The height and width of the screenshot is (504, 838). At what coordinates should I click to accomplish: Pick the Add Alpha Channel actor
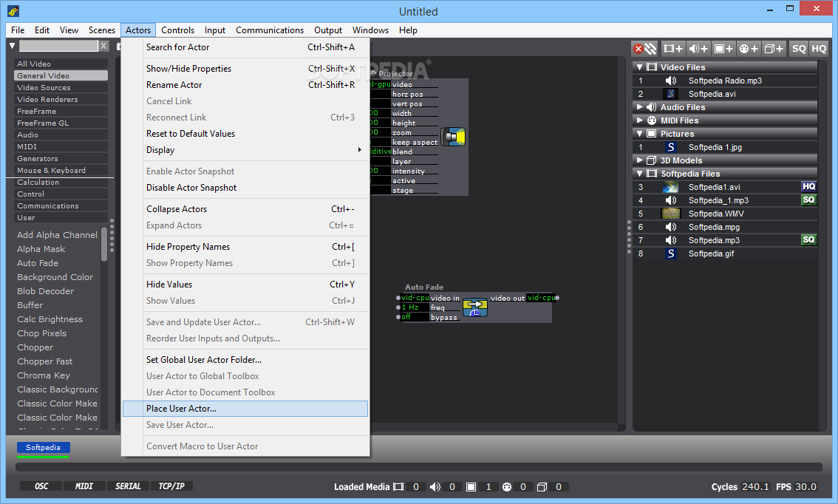[57, 235]
